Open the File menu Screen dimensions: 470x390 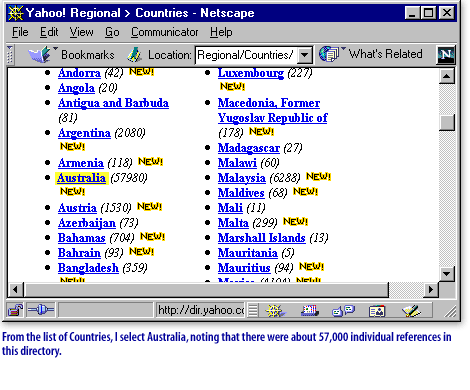20,32
